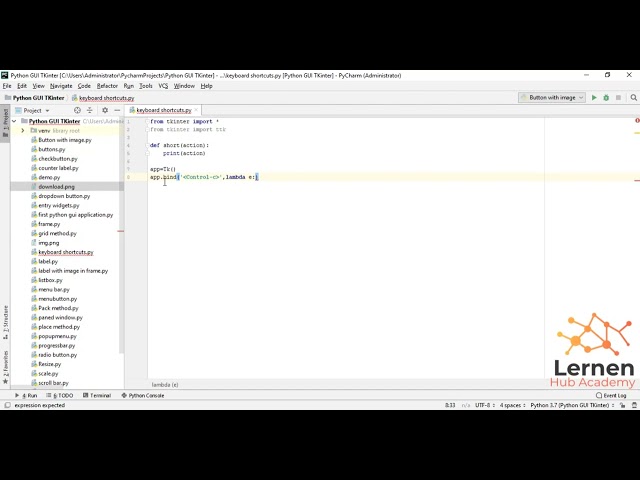
Task: Click the Hector inspector icon in status bar
Action: [x=634, y=405]
